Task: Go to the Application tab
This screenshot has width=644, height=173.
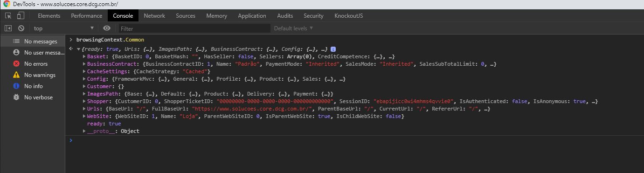Action: [x=252, y=16]
